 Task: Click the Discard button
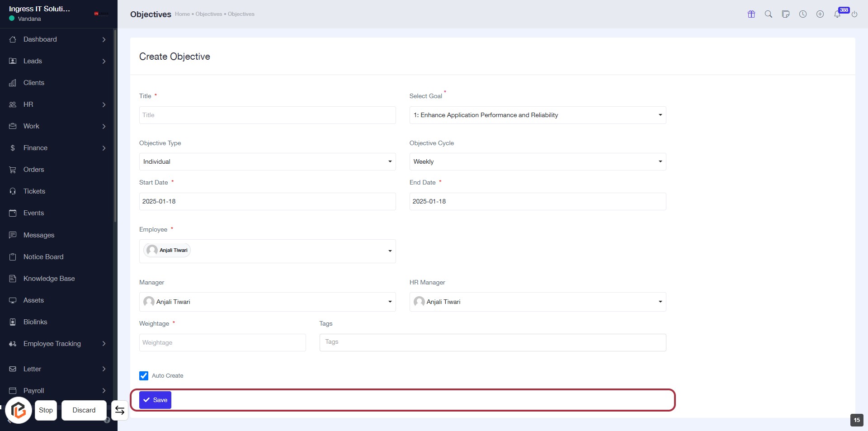(x=84, y=410)
